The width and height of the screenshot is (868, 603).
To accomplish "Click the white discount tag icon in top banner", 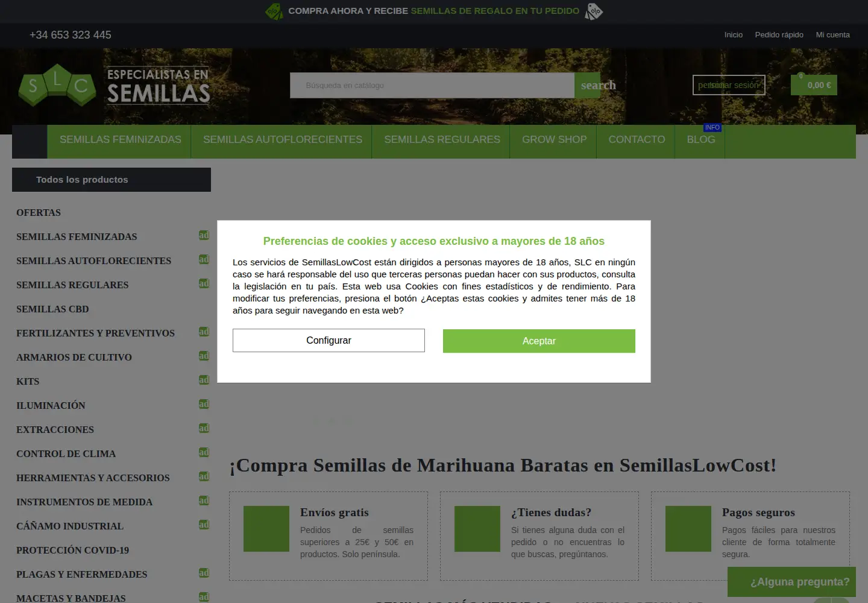I will coord(594,11).
